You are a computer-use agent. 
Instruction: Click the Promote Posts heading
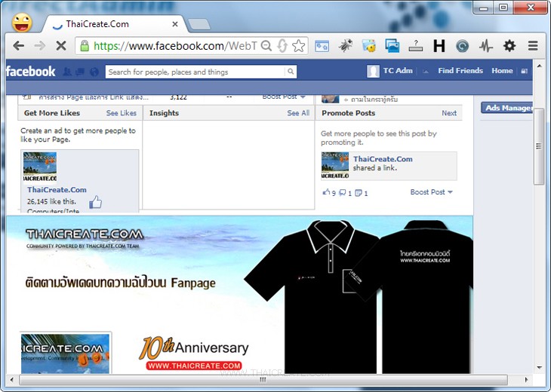(x=348, y=113)
